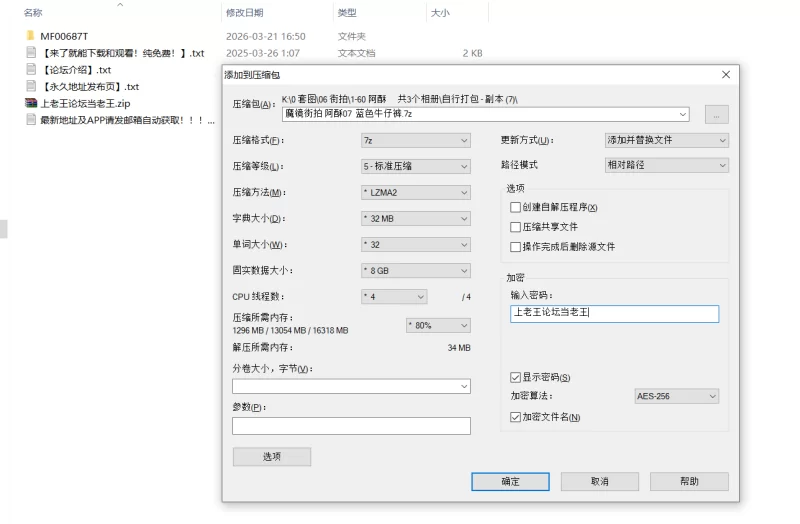Sort by 大小 column header
This screenshot has height=524, width=800.
tap(440, 13)
